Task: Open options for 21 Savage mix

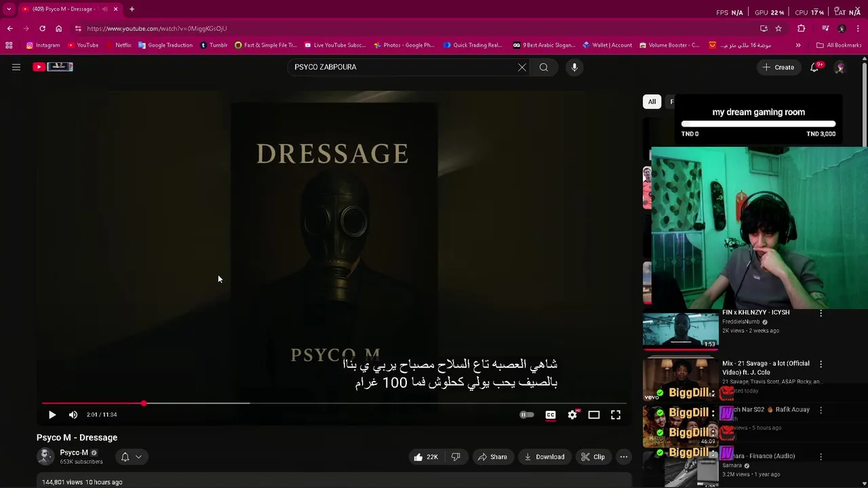Action: pos(821,364)
